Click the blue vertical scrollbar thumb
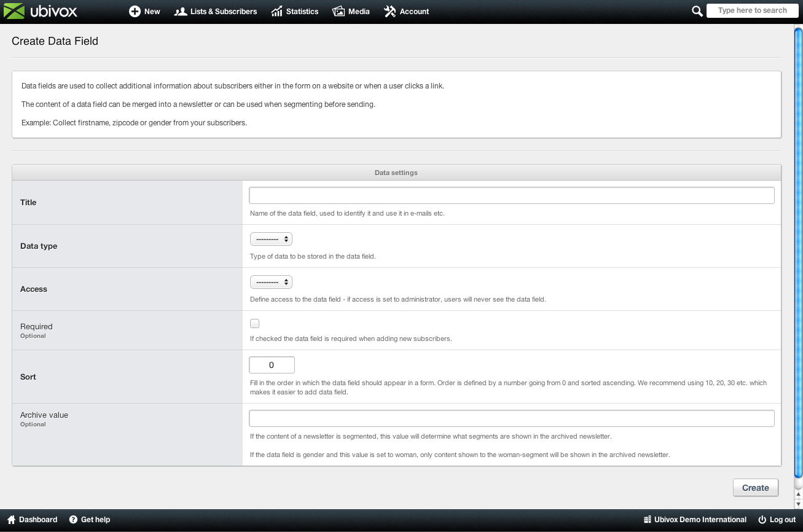Image resolution: width=803 pixels, height=532 pixels. 798,253
